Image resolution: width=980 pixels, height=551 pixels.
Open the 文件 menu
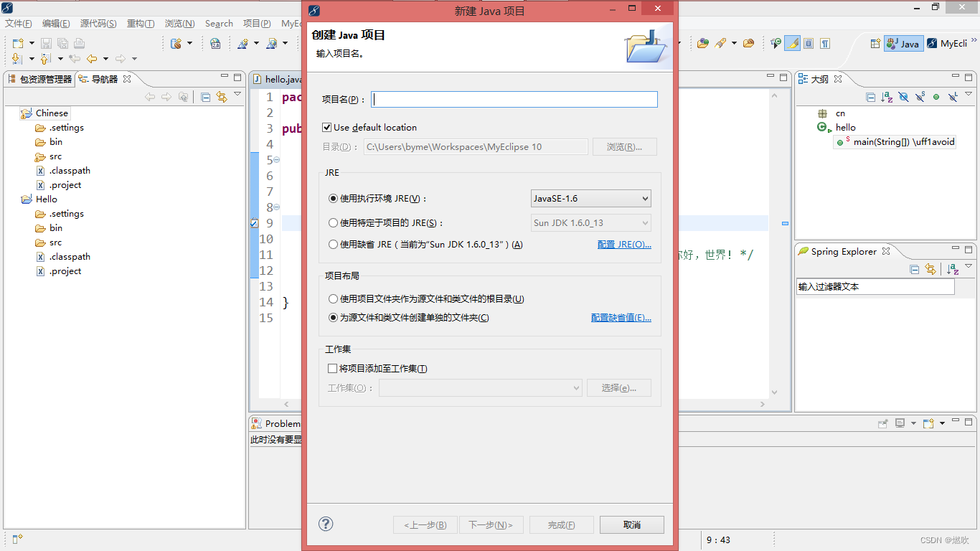coord(19,24)
